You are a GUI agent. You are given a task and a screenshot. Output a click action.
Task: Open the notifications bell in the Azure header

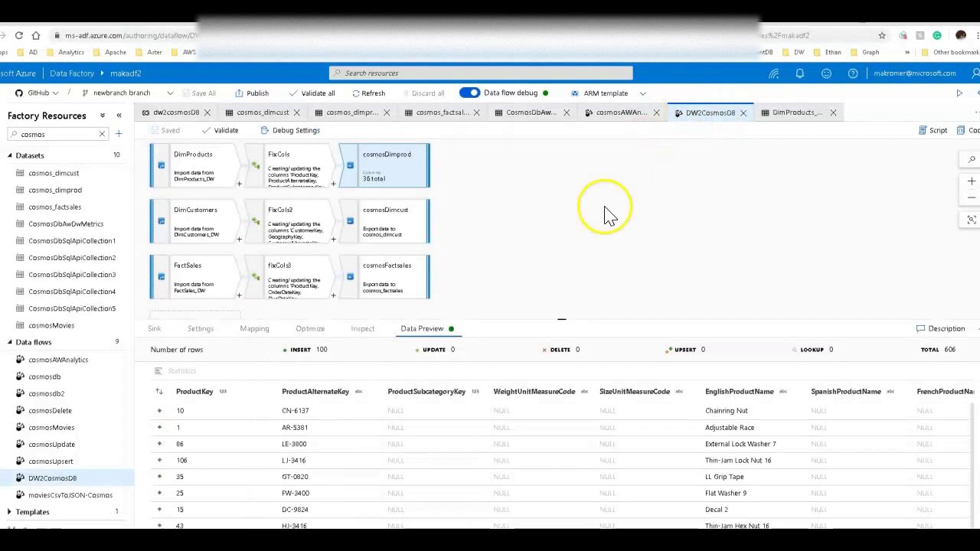(x=799, y=73)
